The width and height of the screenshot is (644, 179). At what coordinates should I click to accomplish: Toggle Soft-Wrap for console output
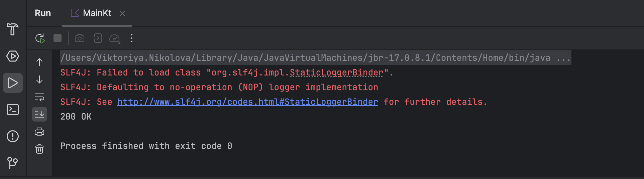(39, 97)
